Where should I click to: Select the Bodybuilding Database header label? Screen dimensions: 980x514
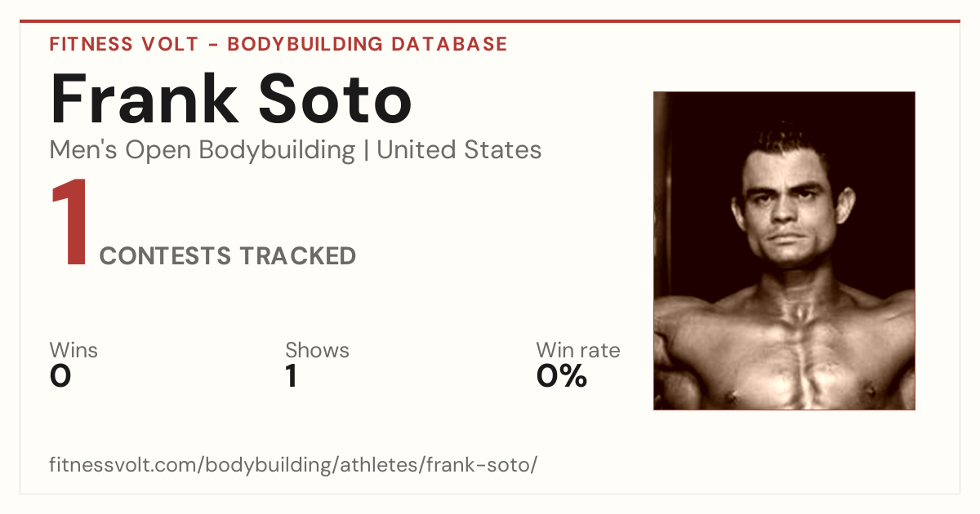pyautogui.click(x=367, y=44)
